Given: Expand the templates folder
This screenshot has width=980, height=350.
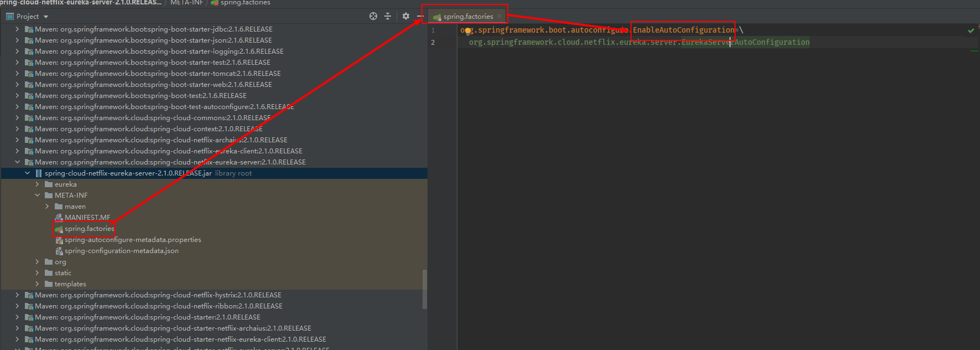Looking at the screenshot, I should pyautogui.click(x=37, y=284).
